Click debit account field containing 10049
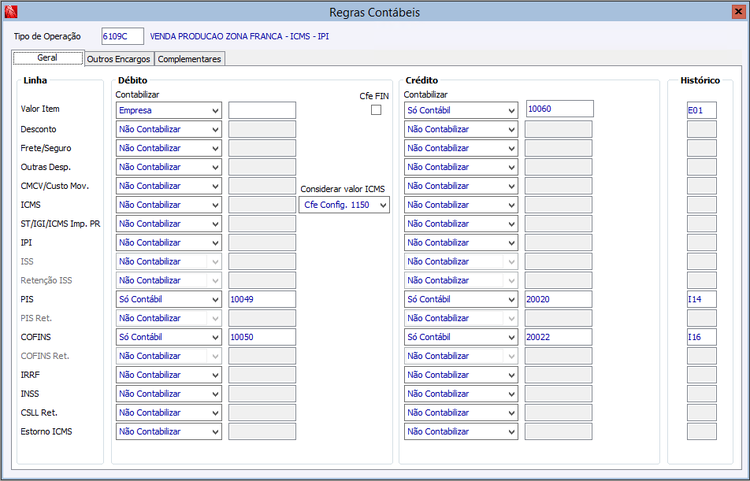This screenshot has height=481, width=750. click(262, 299)
